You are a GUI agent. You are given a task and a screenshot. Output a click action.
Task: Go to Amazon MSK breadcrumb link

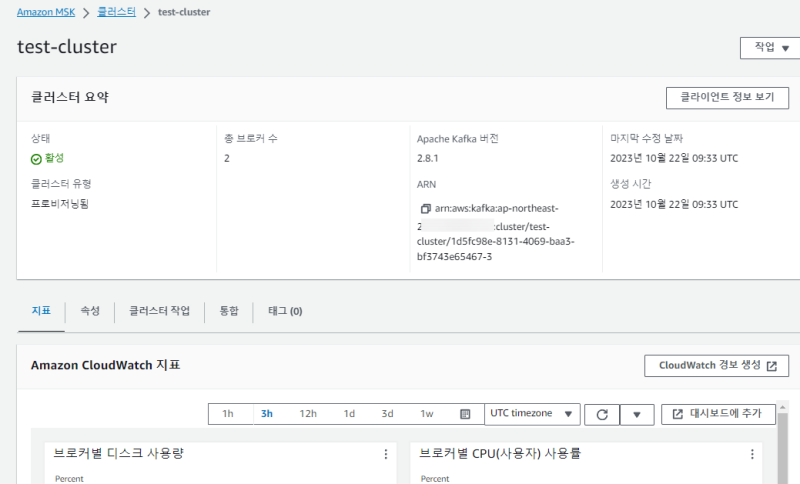(48, 12)
